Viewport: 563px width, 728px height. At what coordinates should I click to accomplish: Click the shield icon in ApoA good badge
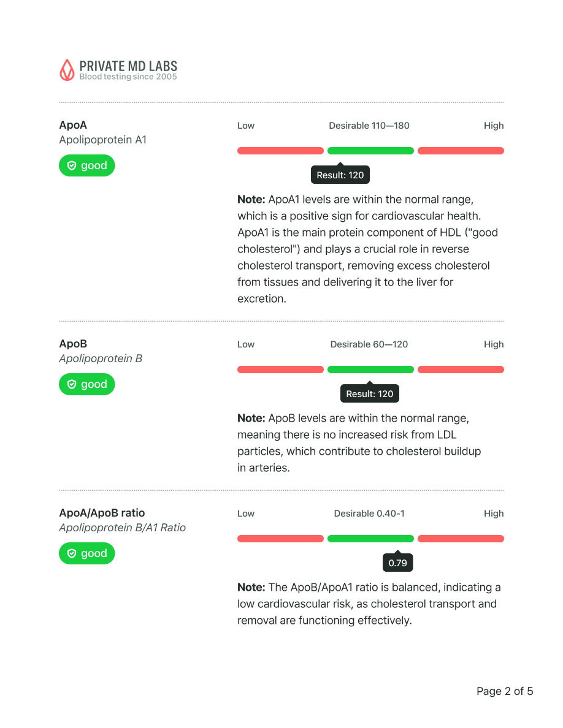[x=72, y=165]
